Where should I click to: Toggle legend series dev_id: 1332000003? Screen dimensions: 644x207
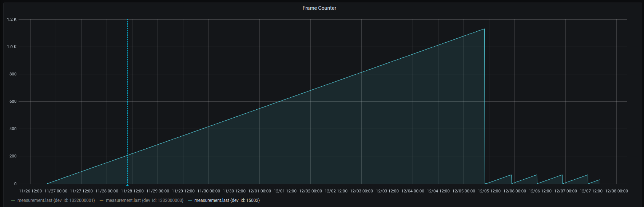144,200
